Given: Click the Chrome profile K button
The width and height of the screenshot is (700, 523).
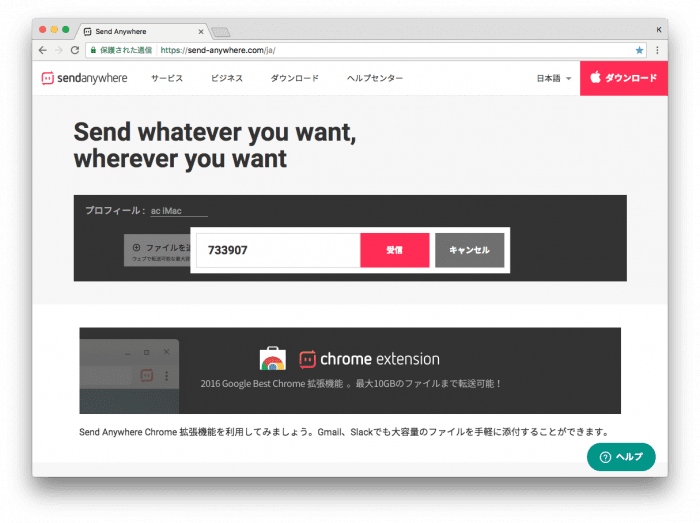Looking at the screenshot, I should [658, 29].
